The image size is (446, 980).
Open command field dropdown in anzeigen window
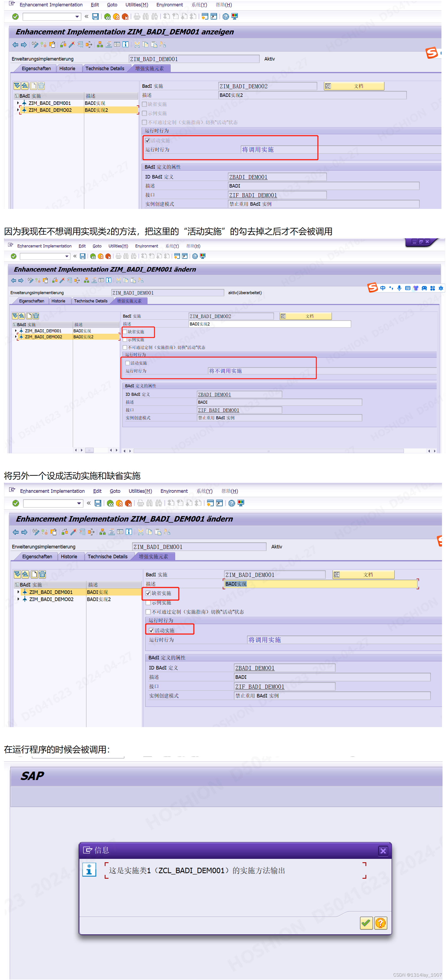(77, 17)
